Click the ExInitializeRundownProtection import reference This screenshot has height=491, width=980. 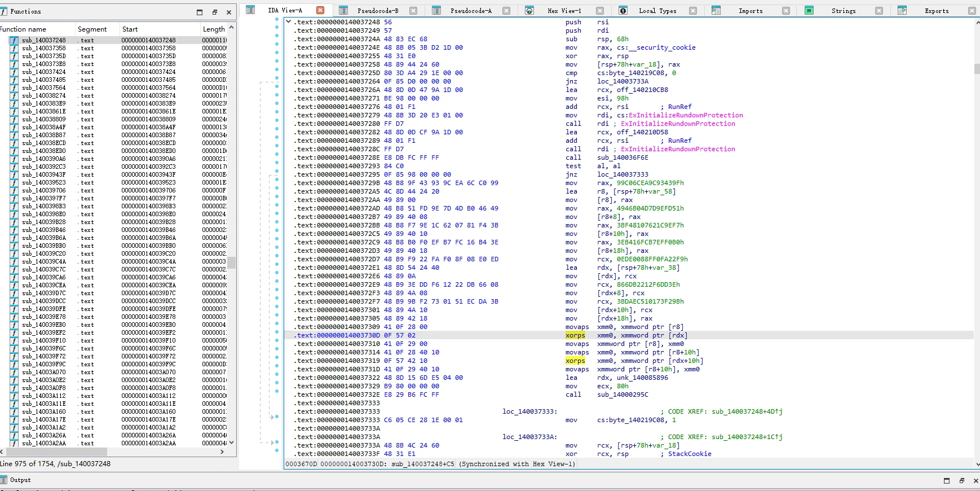[x=686, y=115]
